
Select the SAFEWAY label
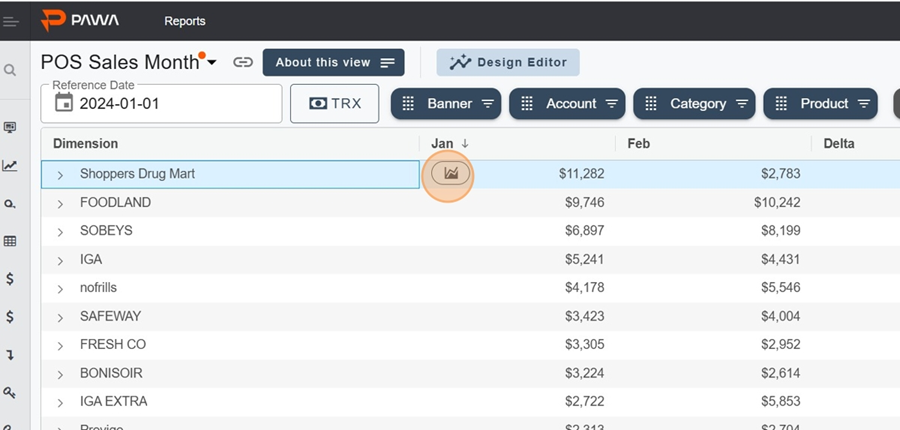pos(110,316)
